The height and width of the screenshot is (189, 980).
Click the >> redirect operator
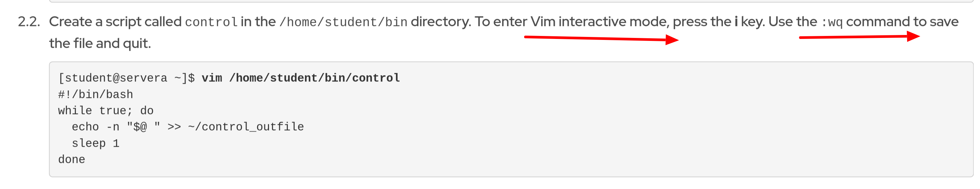point(174,127)
